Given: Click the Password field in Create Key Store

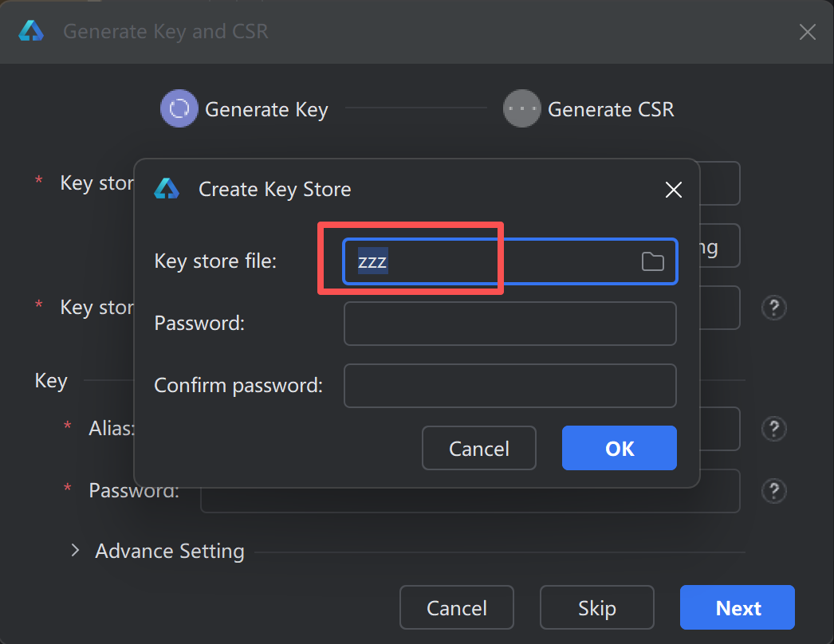Looking at the screenshot, I should (x=509, y=324).
